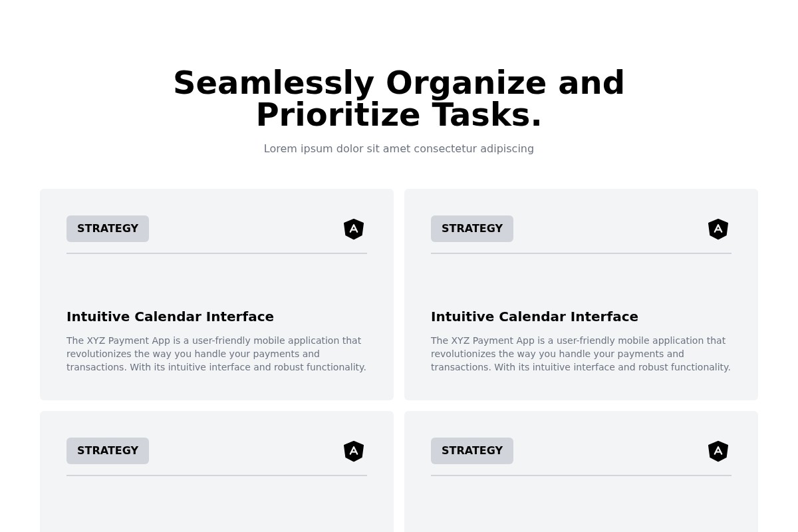Click the divider line in the first card
The width and height of the screenshot is (798, 532).
coord(217,253)
